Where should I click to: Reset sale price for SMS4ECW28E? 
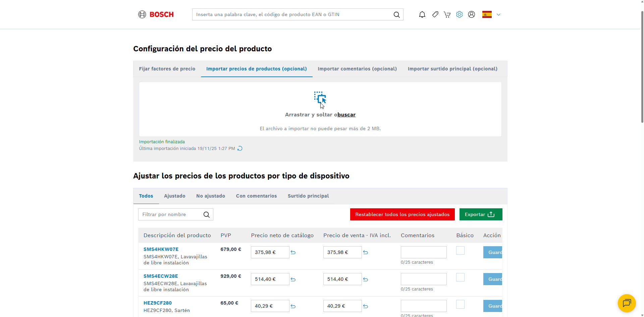click(x=366, y=279)
